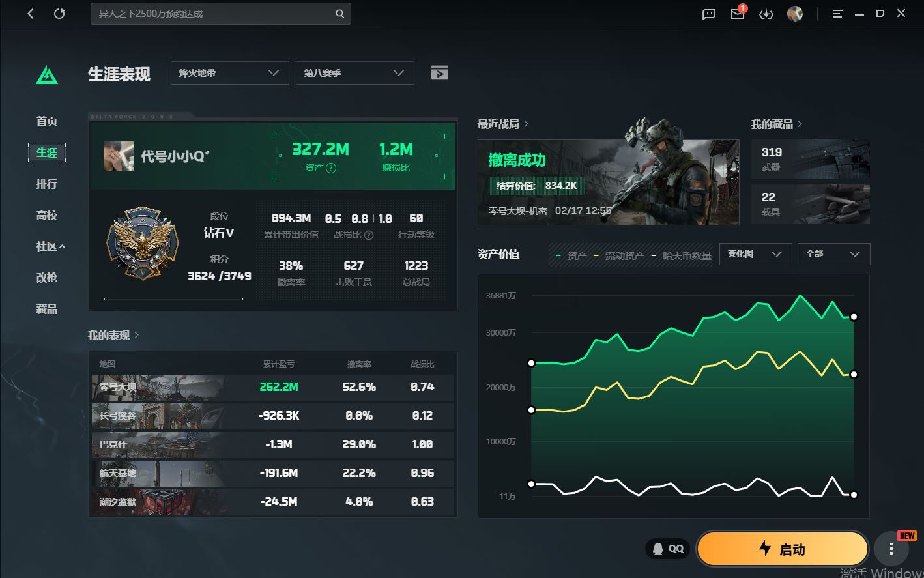Viewport: 924px width, 578px height.
Task: Click the user avatar icon
Action: [794, 14]
